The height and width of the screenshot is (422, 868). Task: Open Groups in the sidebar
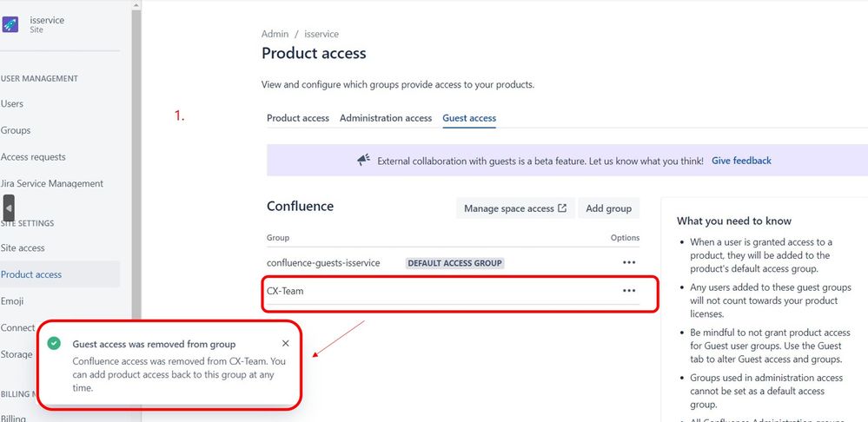[16, 130]
